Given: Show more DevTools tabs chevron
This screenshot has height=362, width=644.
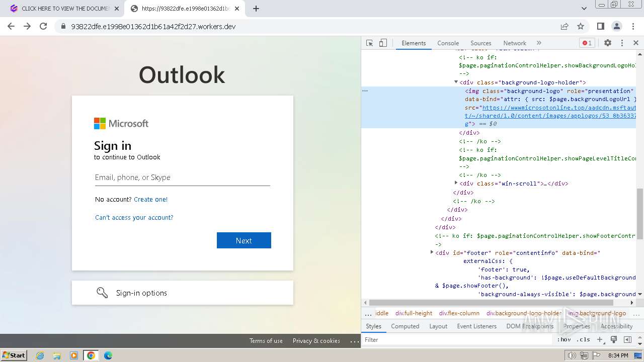Looking at the screenshot, I should click(x=539, y=43).
